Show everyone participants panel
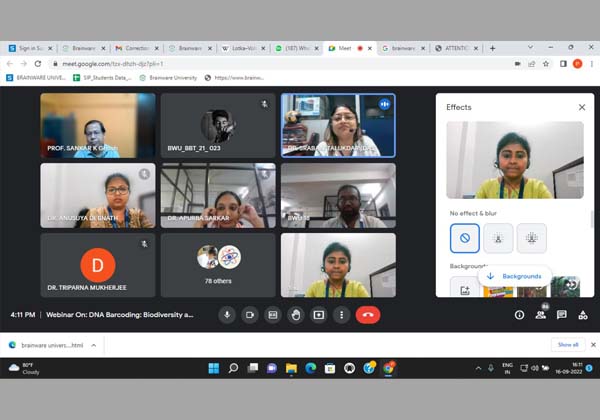Screen dimensions: 600x420 [x=540, y=315]
